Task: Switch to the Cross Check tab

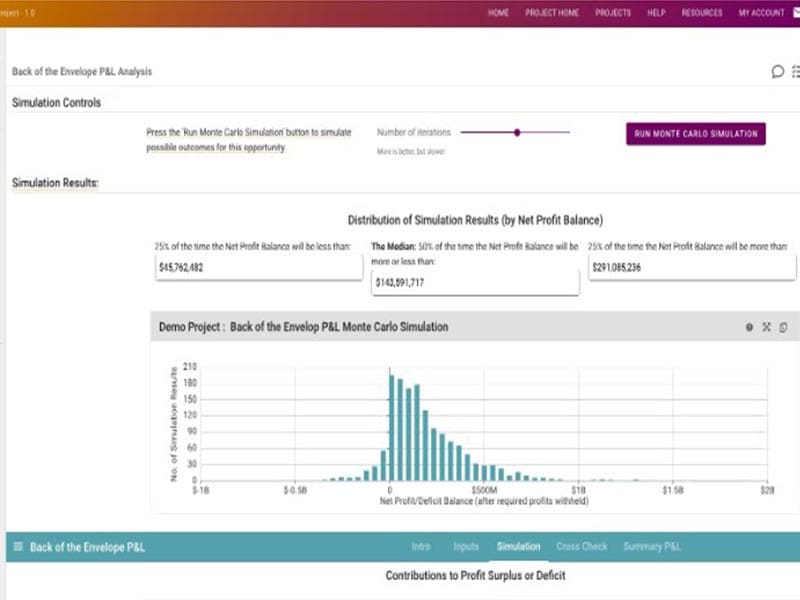Action: point(582,546)
